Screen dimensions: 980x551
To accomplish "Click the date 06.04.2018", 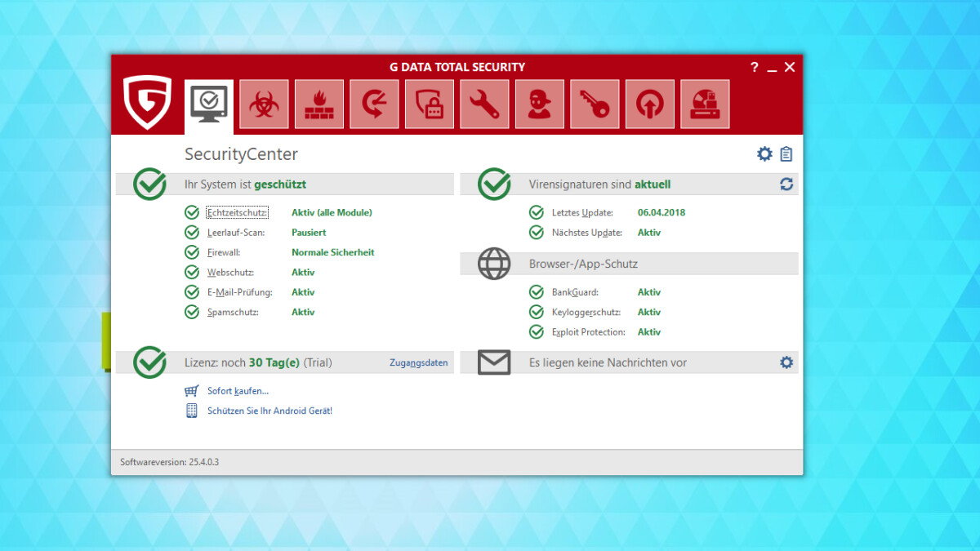I will tap(661, 212).
